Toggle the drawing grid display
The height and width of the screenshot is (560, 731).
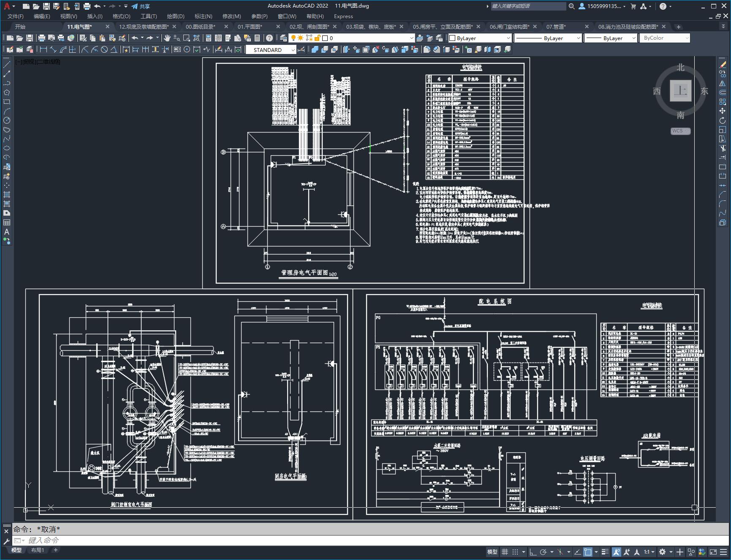(x=505, y=552)
